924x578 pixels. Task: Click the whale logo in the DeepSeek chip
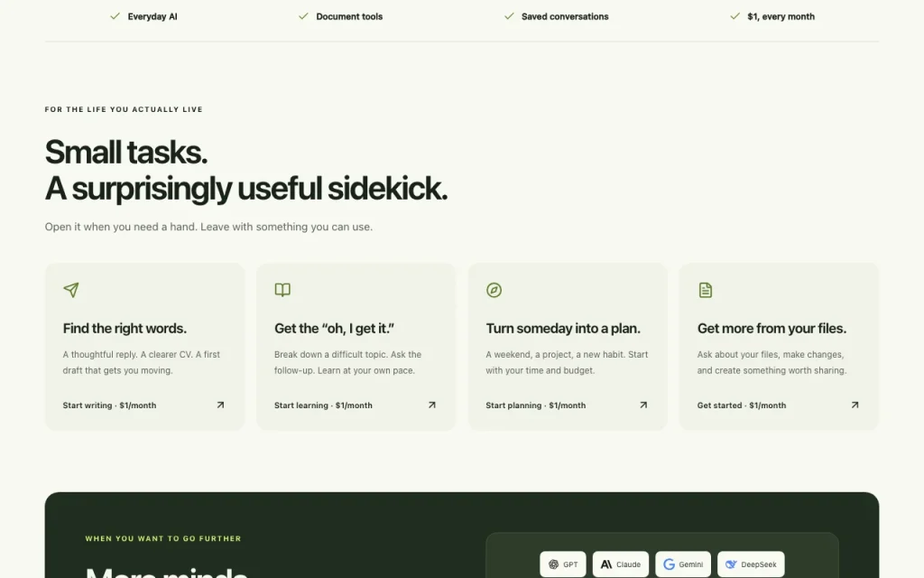pos(731,564)
